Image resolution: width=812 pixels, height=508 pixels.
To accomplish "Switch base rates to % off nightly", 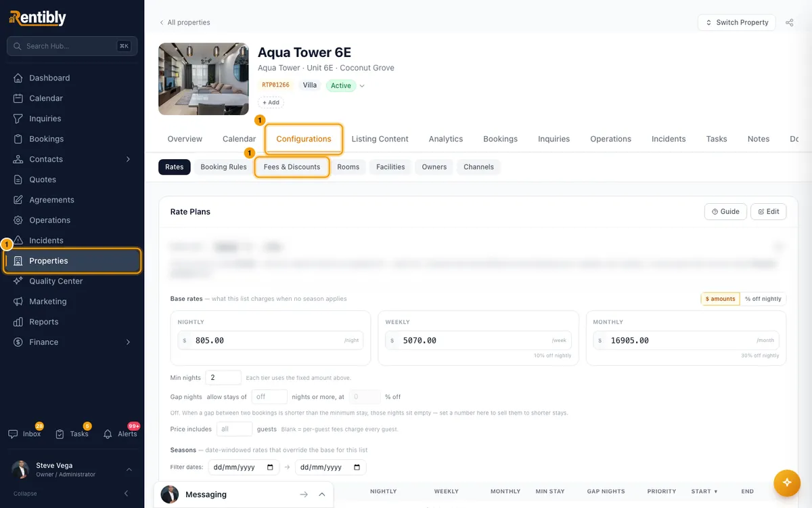I will (x=763, y=299).
